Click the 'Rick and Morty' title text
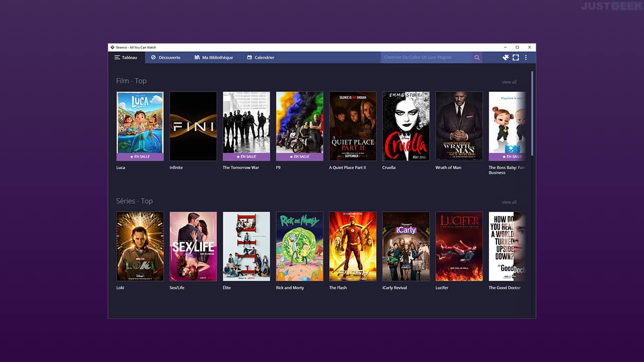This screenshot has width=644, height=362. (290, 288)
